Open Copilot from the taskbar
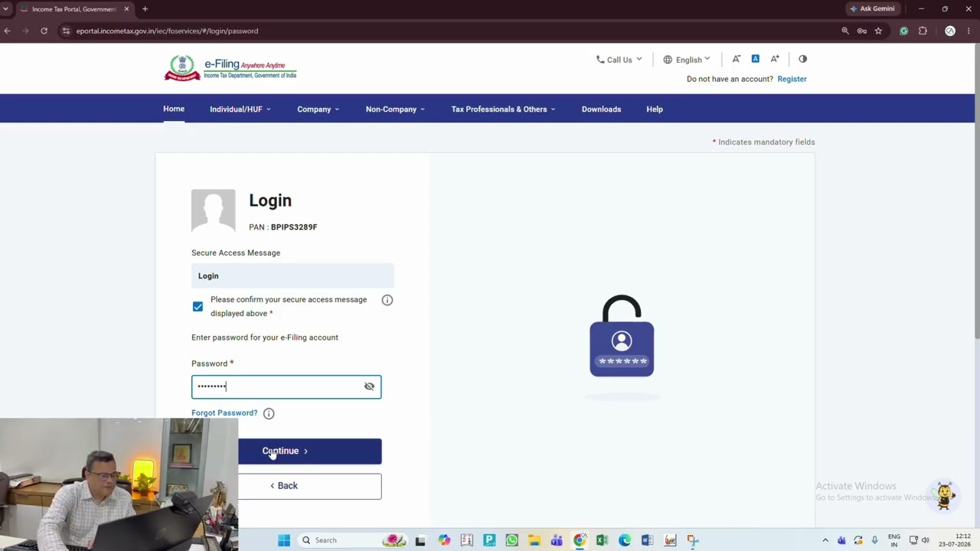Screen dimensions: 980x551 click(444, 540)
